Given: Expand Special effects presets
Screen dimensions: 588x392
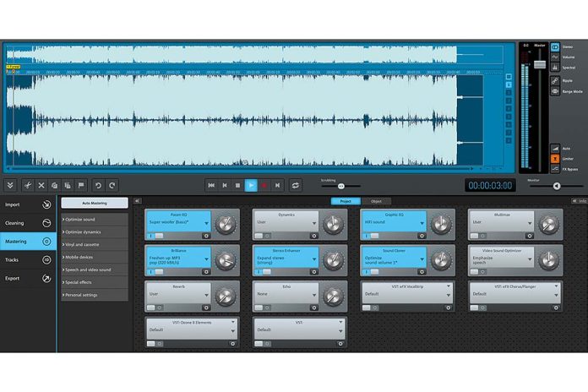Looking at the screenshot, I should tap(95, 282).
